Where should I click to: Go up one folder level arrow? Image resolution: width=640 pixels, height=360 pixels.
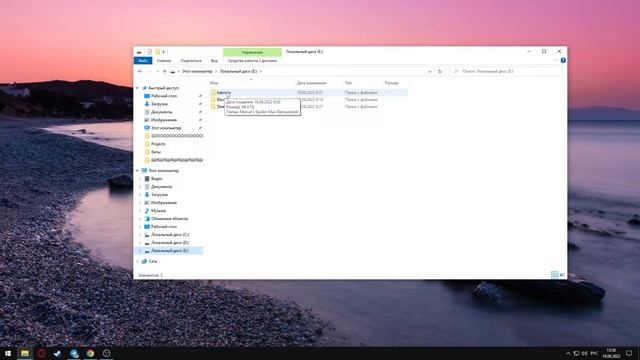pyautogui.click(x=164, y=71)
